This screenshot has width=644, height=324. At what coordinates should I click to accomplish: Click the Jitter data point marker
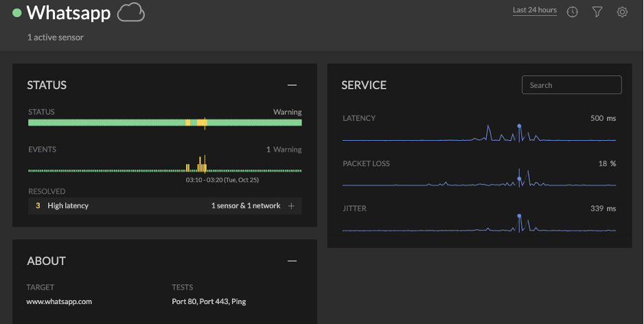click(519, 216)
